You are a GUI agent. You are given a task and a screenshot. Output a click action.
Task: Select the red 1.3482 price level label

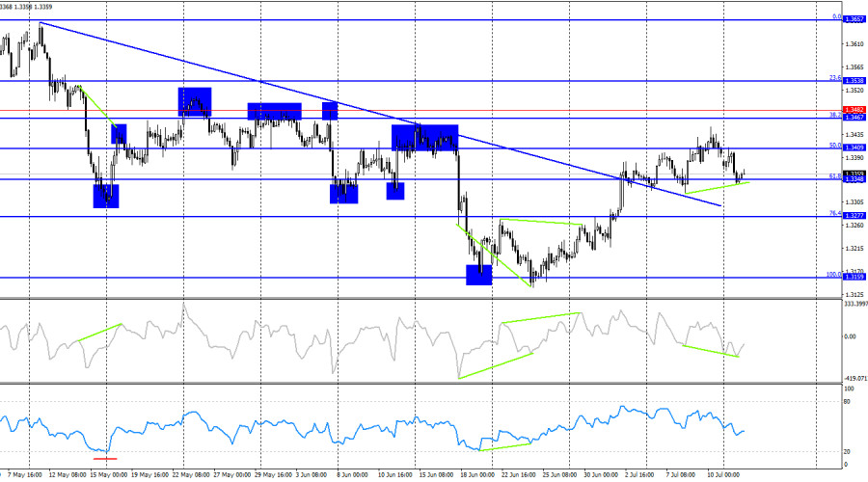[854, 110]
